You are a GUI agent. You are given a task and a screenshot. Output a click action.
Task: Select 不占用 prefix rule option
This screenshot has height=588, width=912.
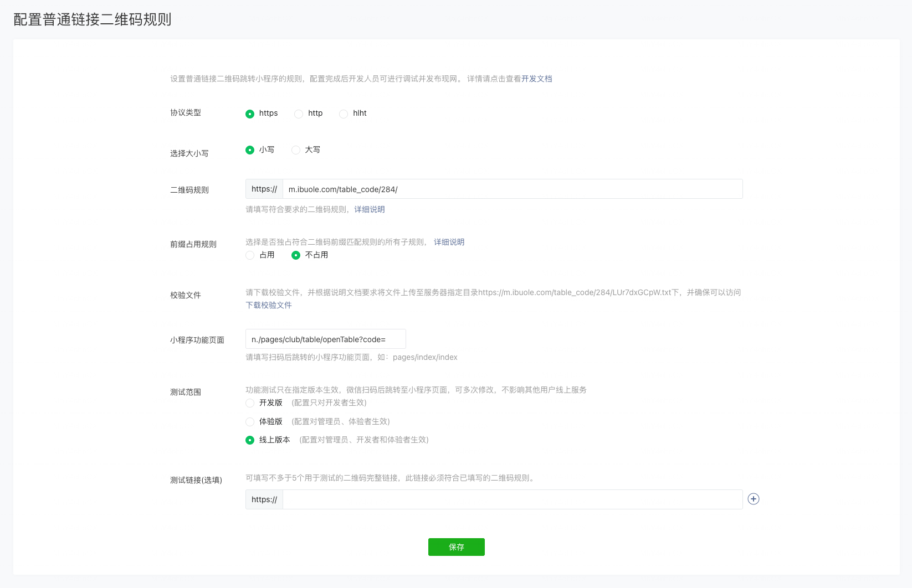[x=296, y=255]
